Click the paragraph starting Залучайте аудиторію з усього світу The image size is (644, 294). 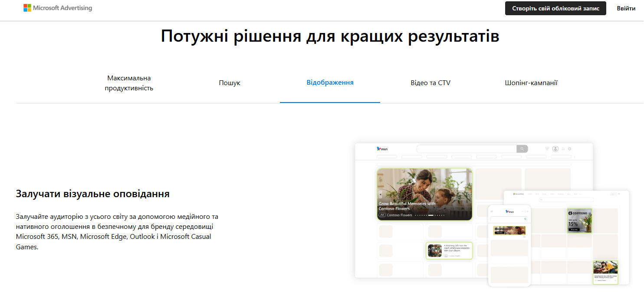(x=117, y=231)
